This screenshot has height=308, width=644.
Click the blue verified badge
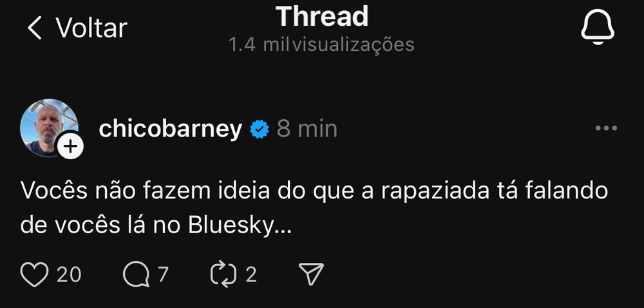click(260, 130)
